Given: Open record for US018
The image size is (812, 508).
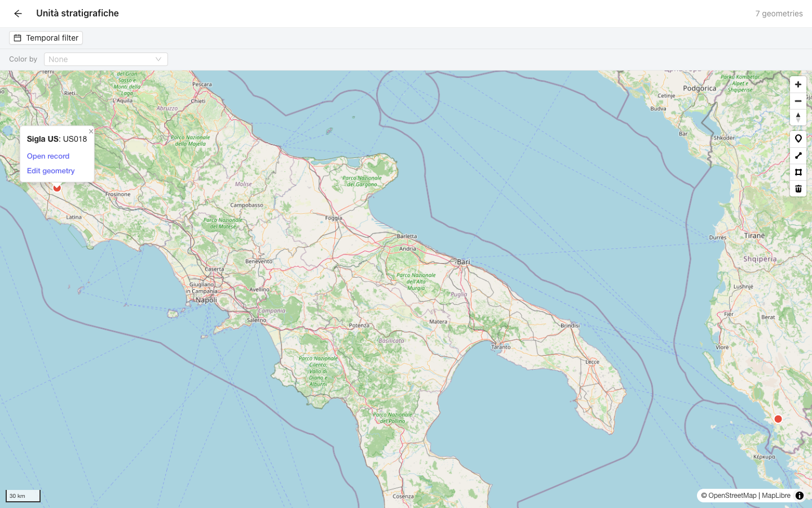Looking at the screenshot, I should pyautogui.click(x=48, y=156).
